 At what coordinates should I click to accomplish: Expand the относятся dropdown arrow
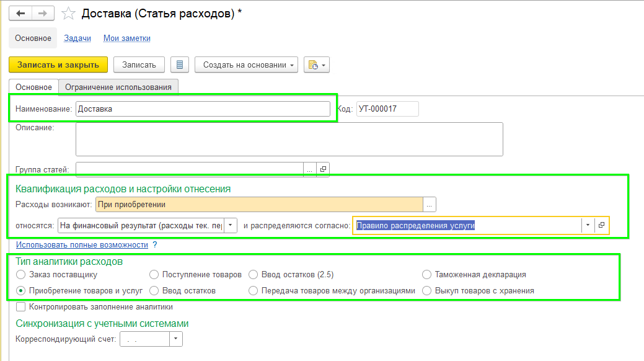[231, 225]
